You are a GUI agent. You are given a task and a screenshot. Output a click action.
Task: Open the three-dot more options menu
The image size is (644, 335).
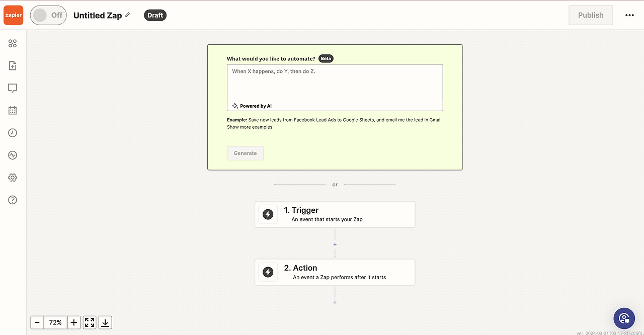click(x=629, y=15)
